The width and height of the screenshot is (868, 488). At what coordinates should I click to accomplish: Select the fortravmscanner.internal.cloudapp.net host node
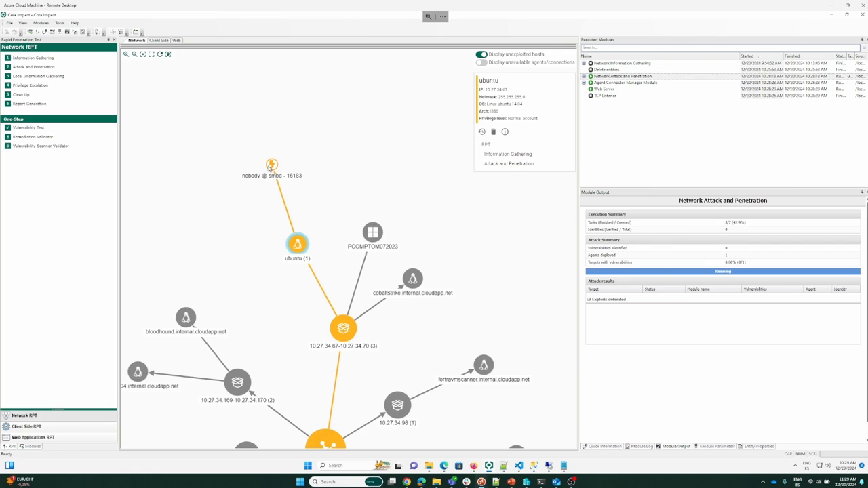pos(484,365)
